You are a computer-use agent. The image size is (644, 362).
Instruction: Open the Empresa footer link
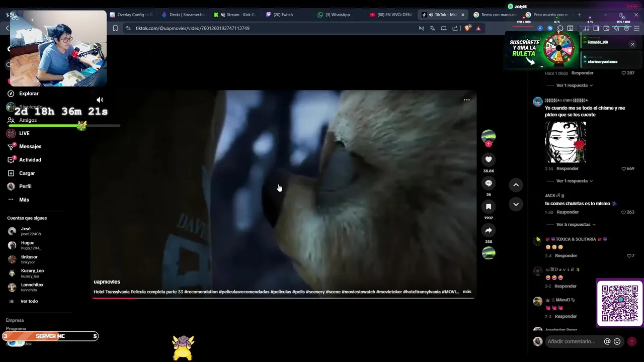15,320
